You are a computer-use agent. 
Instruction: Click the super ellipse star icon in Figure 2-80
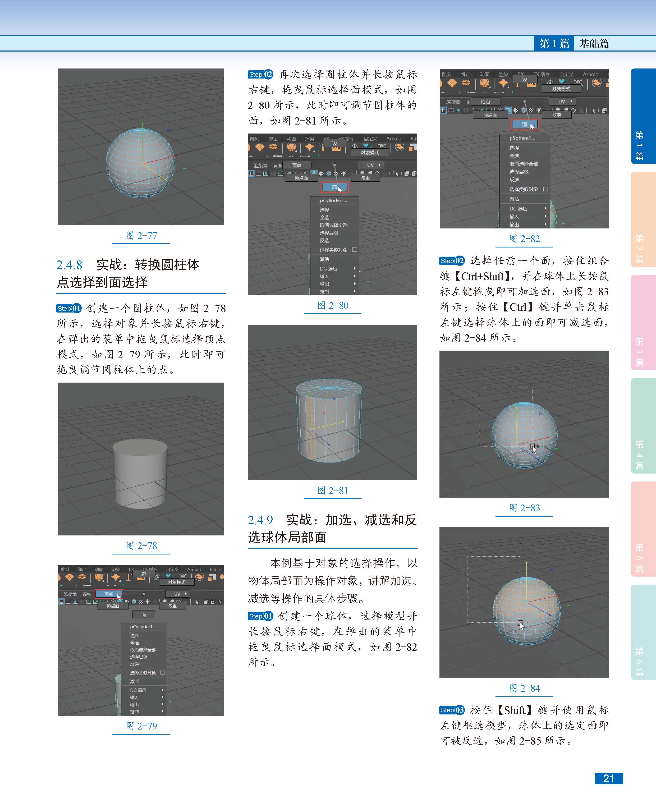(x=310, y=147)
